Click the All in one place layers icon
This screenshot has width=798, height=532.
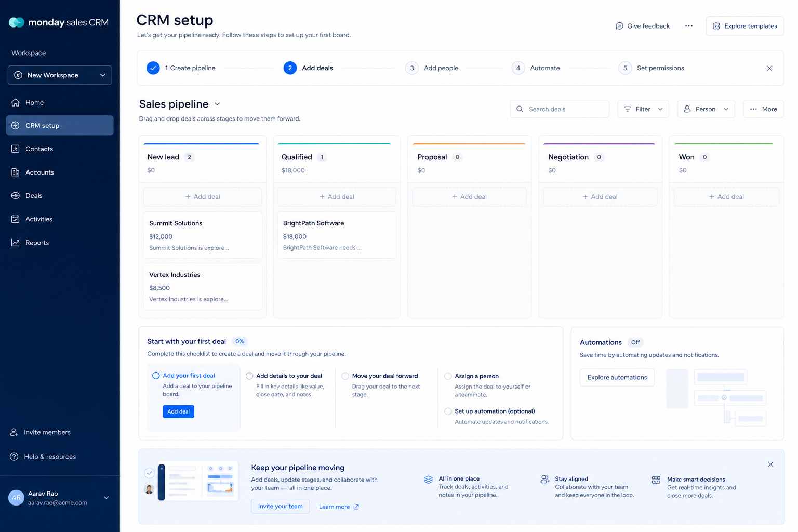pyautogui.click(x=429, y=480)
